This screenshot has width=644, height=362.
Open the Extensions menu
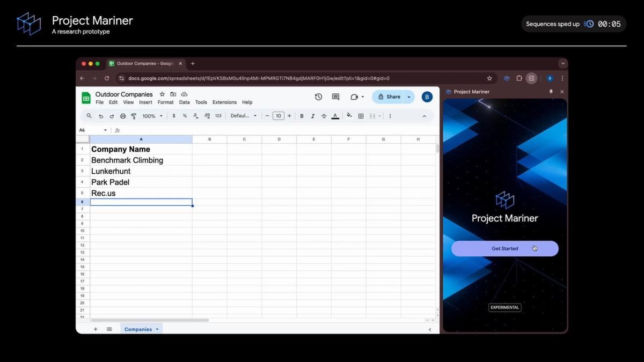pyautogui.click(x=224, y=102)
